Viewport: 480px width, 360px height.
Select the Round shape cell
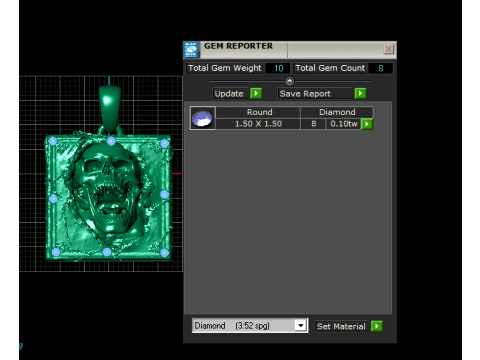[259, 112]
